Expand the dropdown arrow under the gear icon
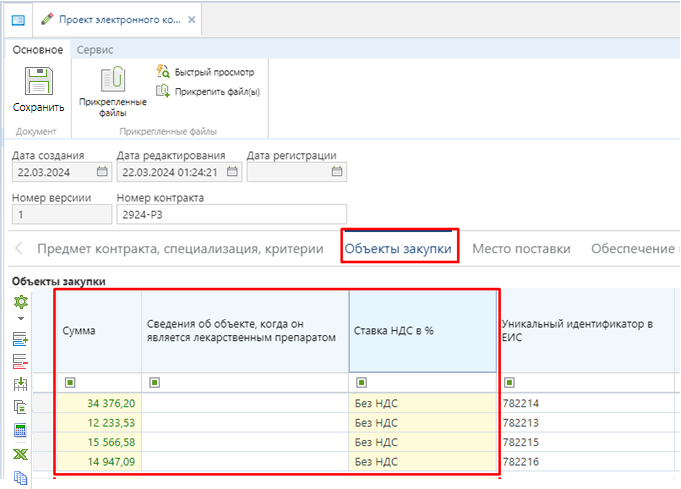The width and height of the screenshot is (681, 489). [x=21, y=318]
